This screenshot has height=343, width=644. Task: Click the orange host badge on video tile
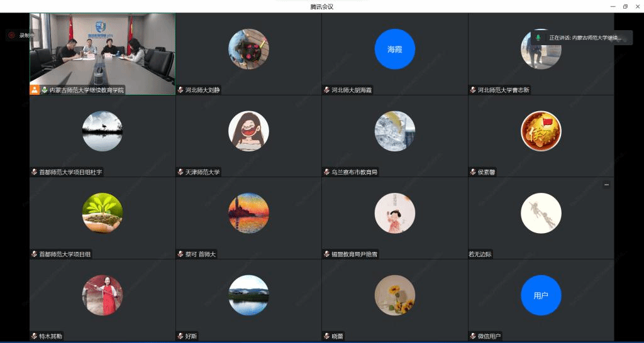point(35,90)
